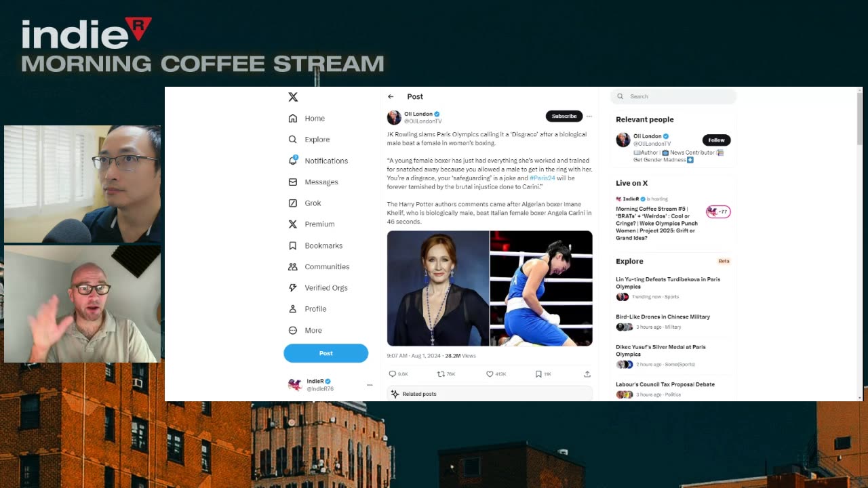Follow Oli London via Follow button
Viewport: 868px width, 488px height.
point(717,140)
